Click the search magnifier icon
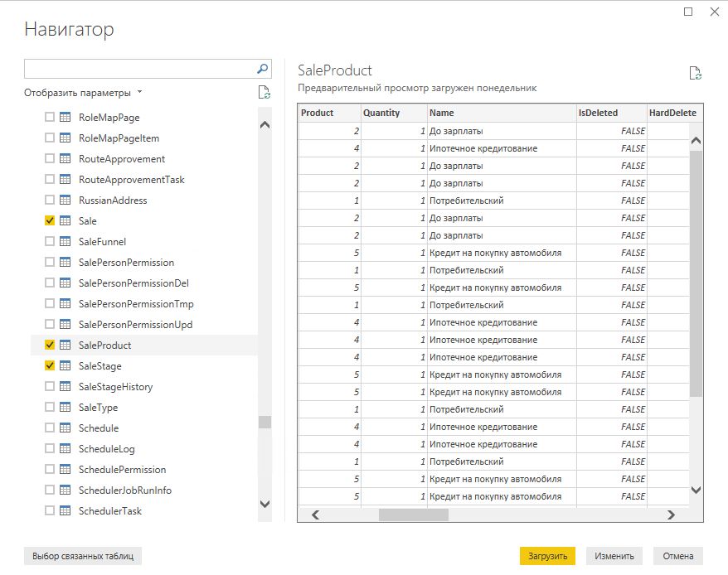Image resolution: width=728 pixels, height=575 pixels. click(x=262, y=69)
